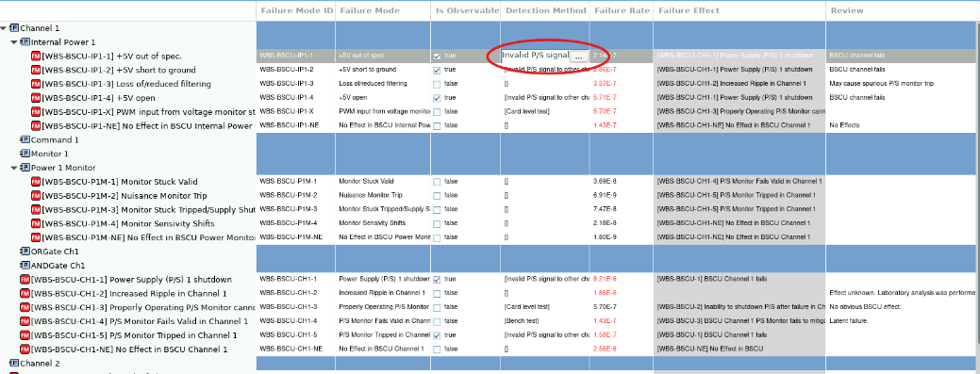Sort by Failure Mode ID column header
980x374 pixels.
click(x=295, y=10)
